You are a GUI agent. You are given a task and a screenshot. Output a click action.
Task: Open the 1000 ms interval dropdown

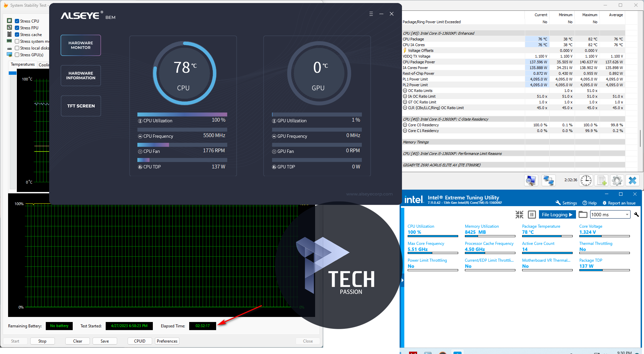[627, 215]
